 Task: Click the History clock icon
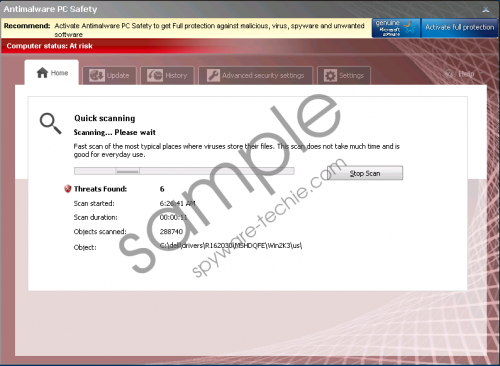[x=155, y=76]
